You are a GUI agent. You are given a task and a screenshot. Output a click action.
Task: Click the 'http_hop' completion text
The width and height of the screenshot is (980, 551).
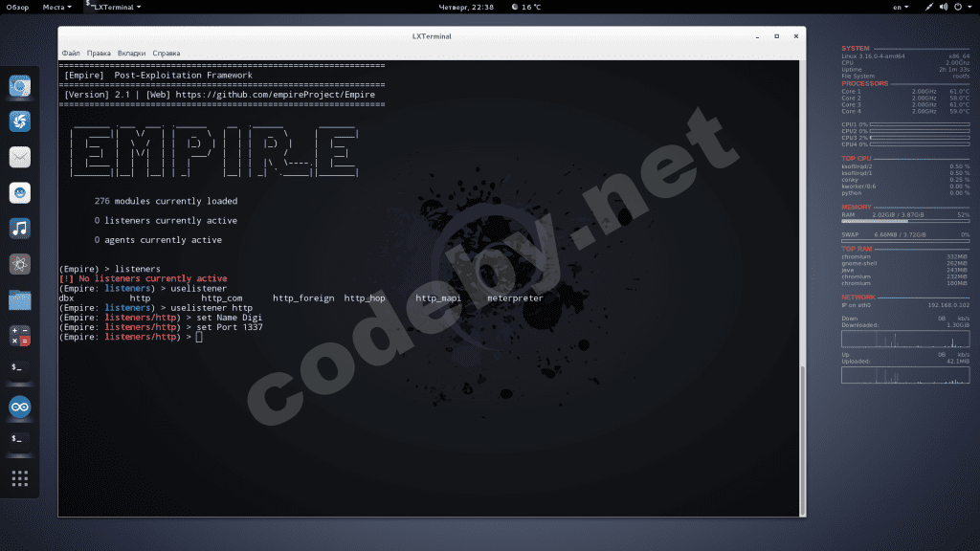(365, 298)
